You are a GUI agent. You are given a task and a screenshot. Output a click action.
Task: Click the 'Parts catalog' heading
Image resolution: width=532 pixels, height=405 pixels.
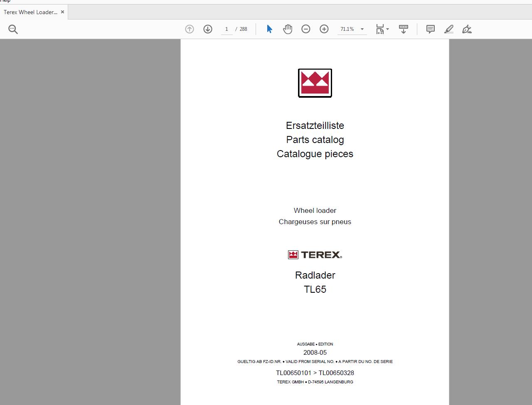pos(315,140)
